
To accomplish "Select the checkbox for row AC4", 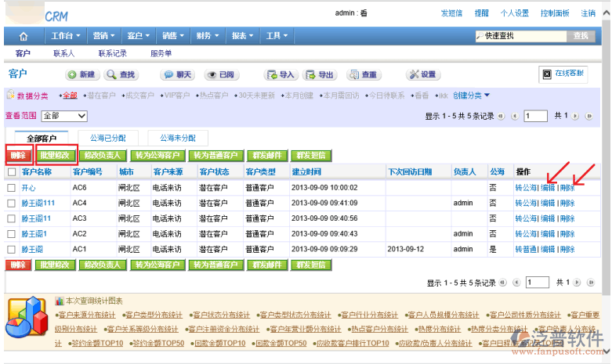I will (x=12, y=203).
